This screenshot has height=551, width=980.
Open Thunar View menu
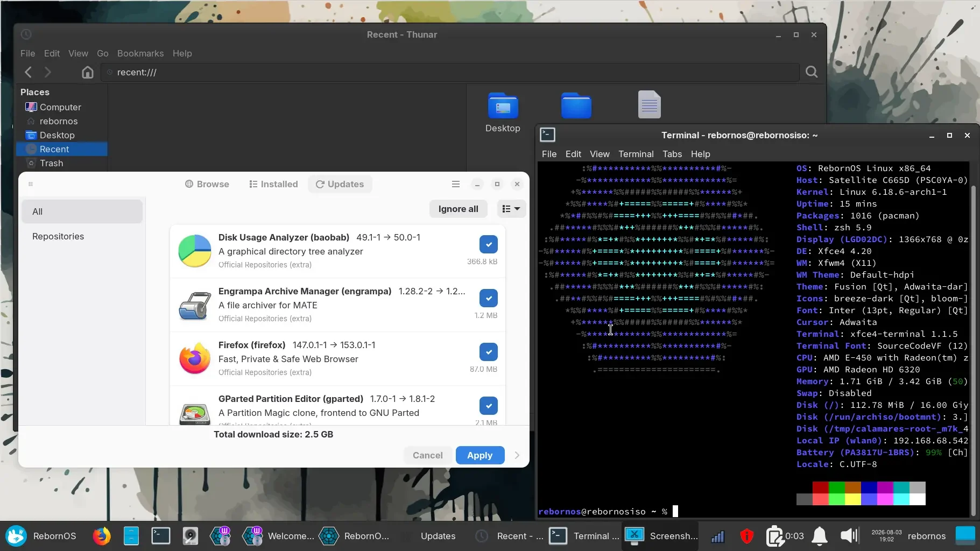tap(78, 53)
